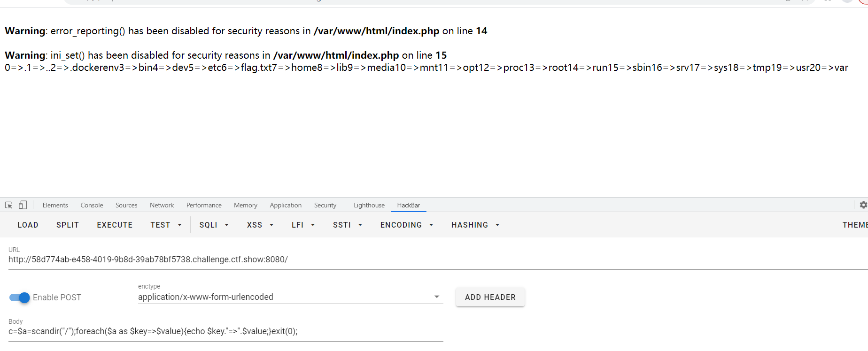Image resolution: width=868 pixels, height=351 pixels.
Task: Click the TEST button
Action: 160,225
